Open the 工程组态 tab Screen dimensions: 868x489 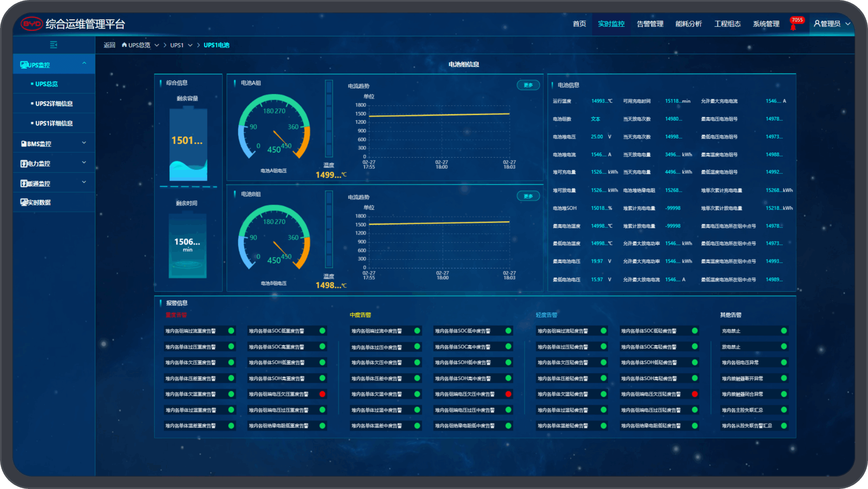[x=728, y=24]
